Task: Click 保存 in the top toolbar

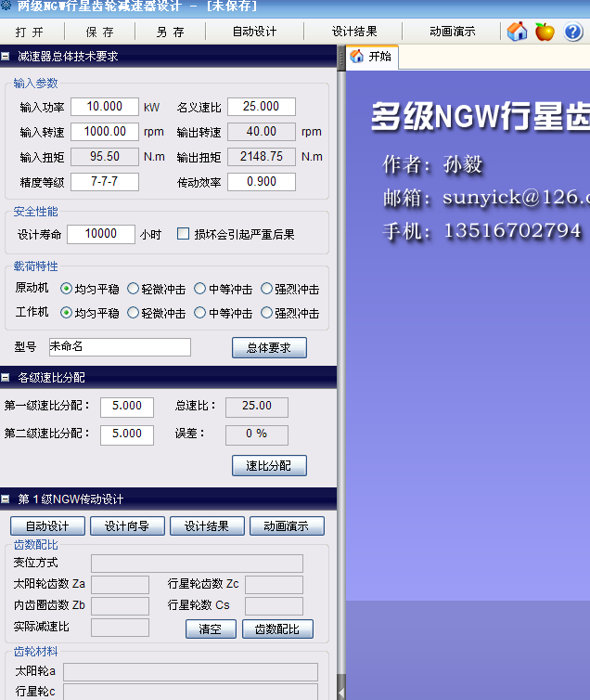Action: click(100, 32)
